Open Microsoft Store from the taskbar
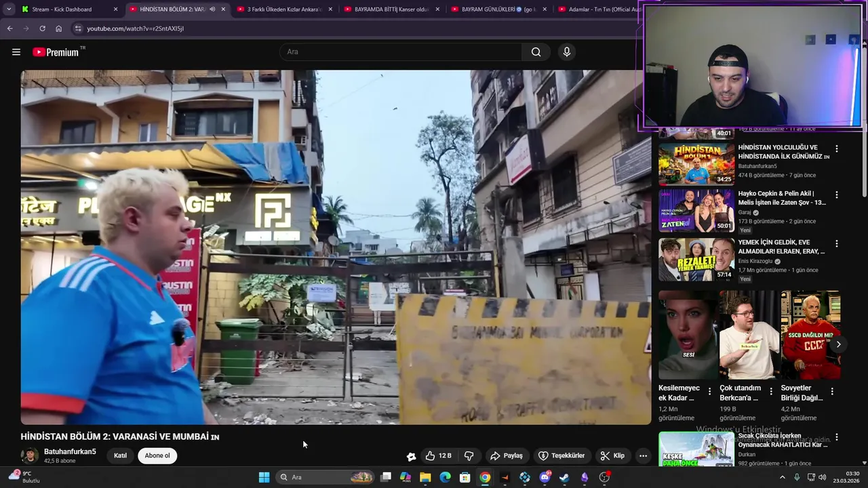The width and height of the screenshot is (868, 488). coord(465,477)
